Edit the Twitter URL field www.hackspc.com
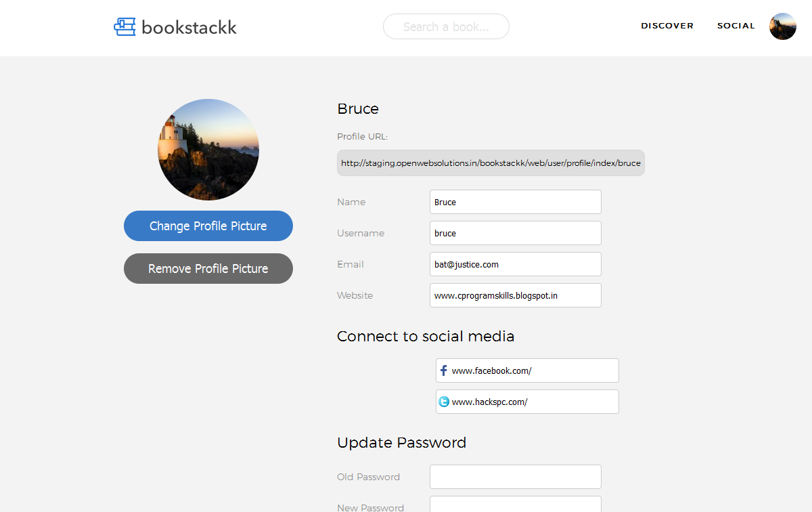Viewport: 812px width, 512px height. point(533,402)
